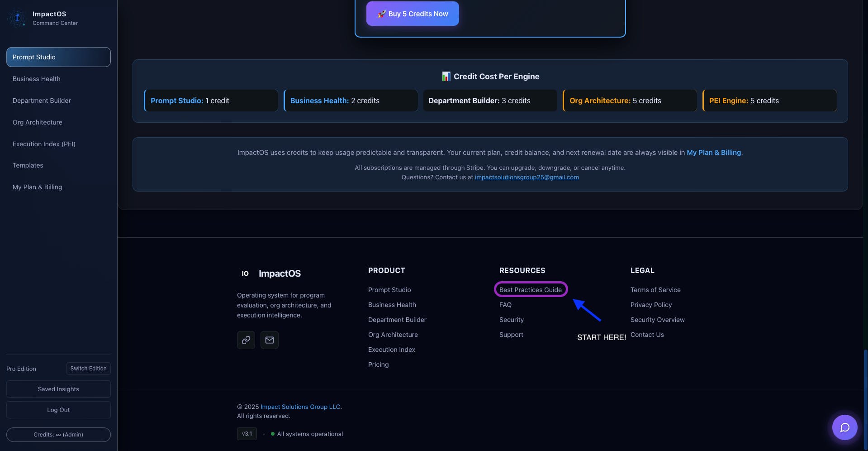Open the chat bubble support widget
This screenshot has height=451, width=868.
844,427
